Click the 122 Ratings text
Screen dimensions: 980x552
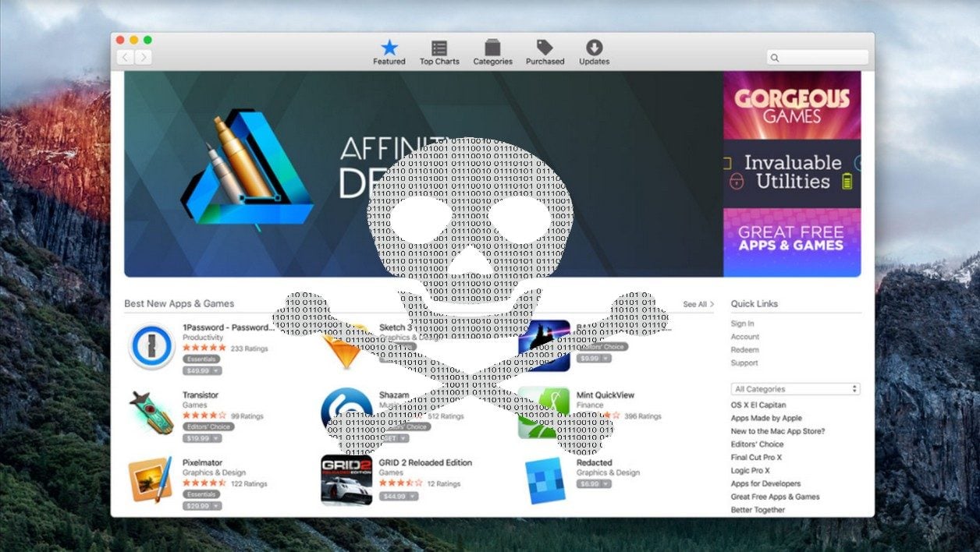249,483
